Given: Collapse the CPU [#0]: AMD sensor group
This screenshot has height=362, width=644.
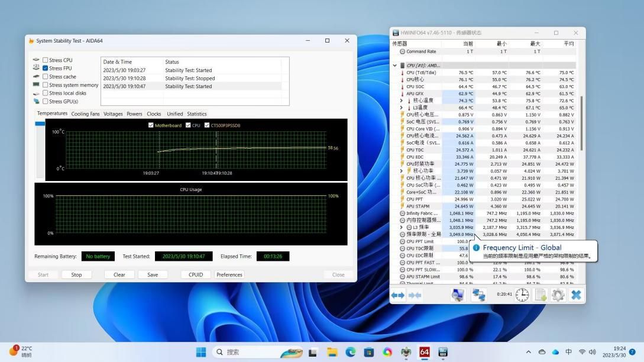Looking at the screenshot, I should click(x=395, y=66).
